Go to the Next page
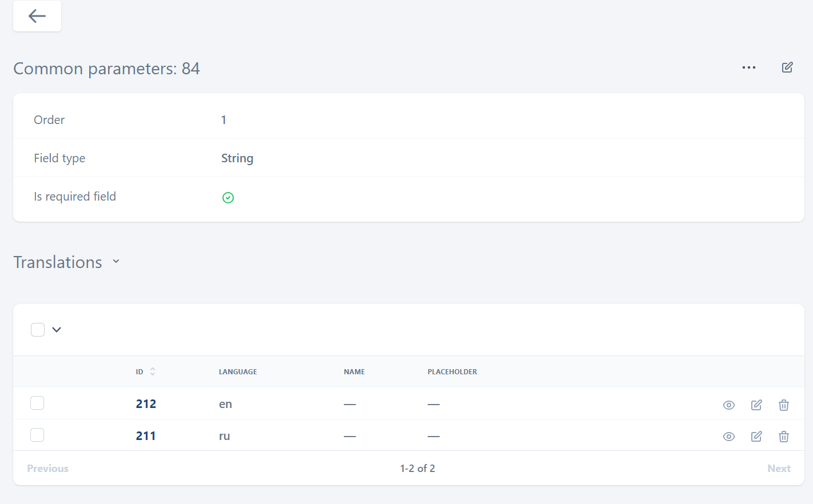The image size is (813, 504). (778, 469)
